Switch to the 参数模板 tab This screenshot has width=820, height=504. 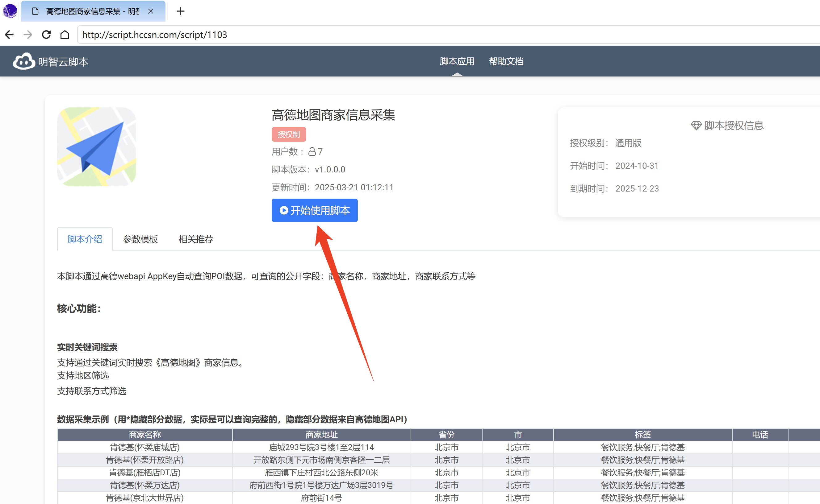tap(140, 239)
